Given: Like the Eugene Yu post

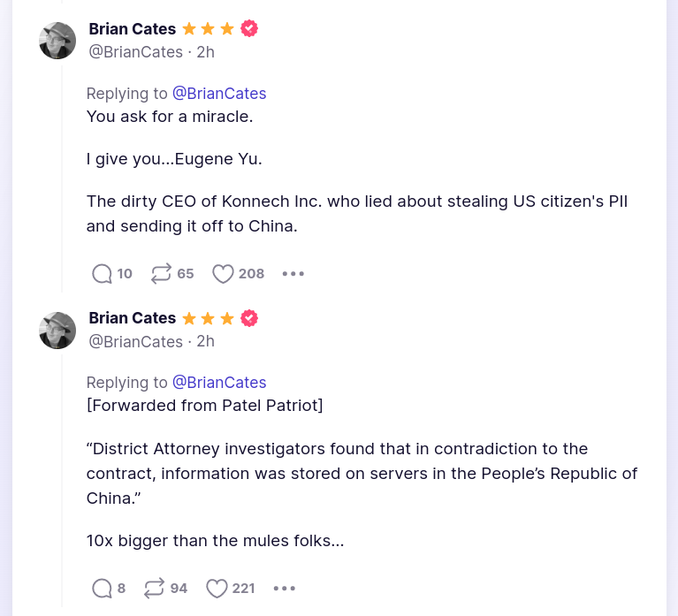Looking at the screenshot, I should [x=223, y=274].
